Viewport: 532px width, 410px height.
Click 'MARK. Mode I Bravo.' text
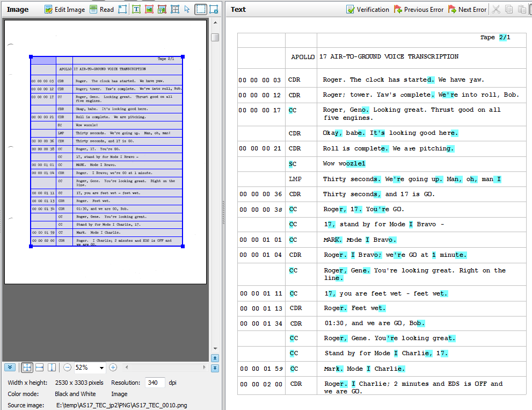click(360, 240)
